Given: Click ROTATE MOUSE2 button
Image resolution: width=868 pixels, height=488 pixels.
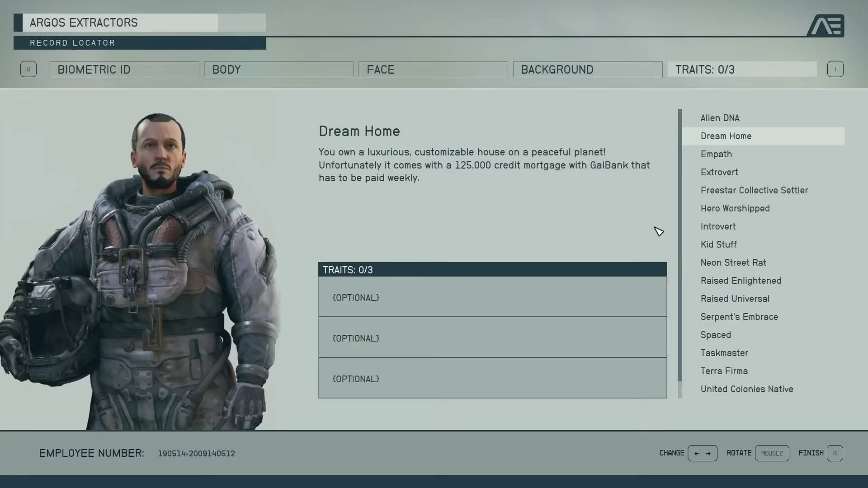Looking at the screenshot, I should pos(772,453).
